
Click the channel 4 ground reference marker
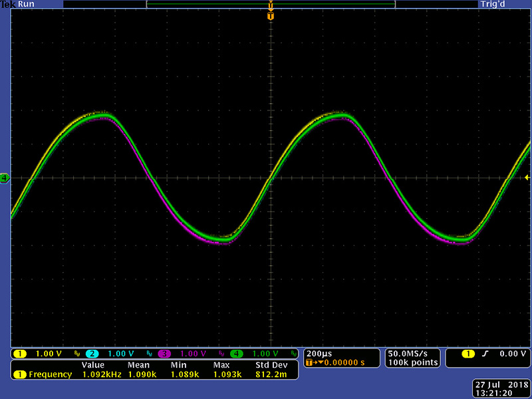point(5,178)
